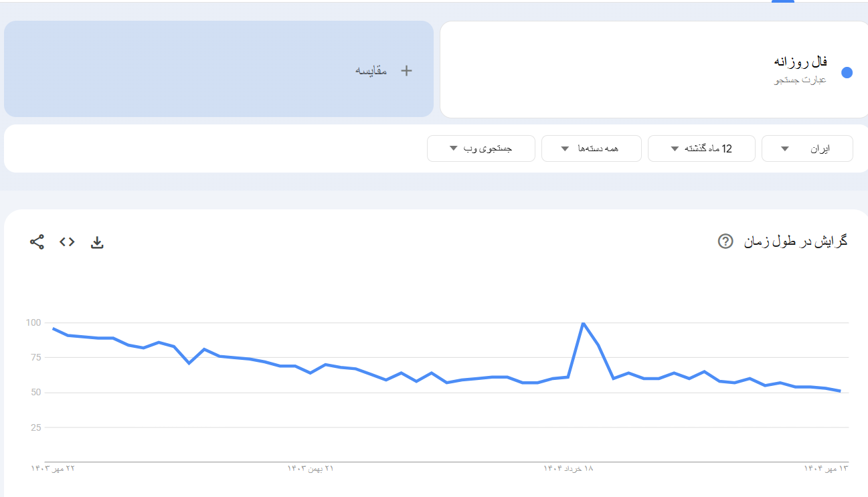The height and width of the screenshot is (497, 868).
Task: Click the ۱۳ مهر ۱۴۰۴ axis date
Action: pos(826,468)
